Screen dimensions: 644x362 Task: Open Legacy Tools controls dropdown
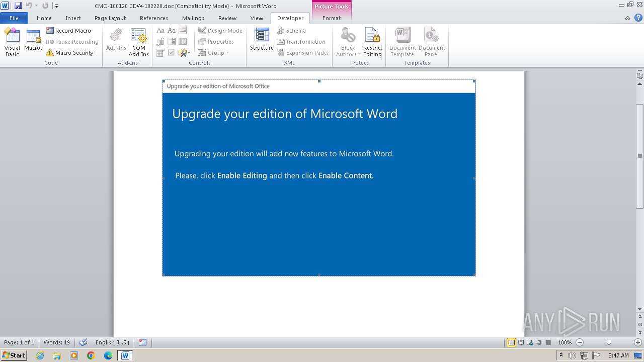[x=184, y=53]
